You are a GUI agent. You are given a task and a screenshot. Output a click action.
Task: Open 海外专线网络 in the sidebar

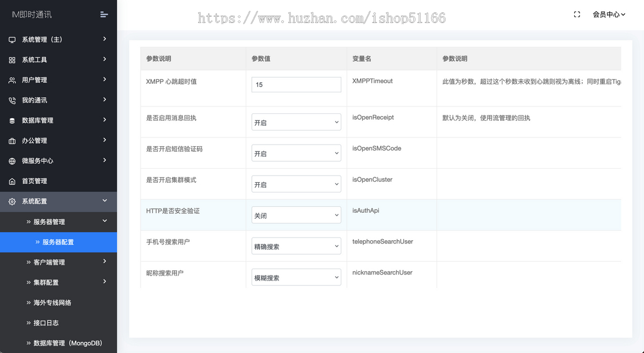pos(58,303)
